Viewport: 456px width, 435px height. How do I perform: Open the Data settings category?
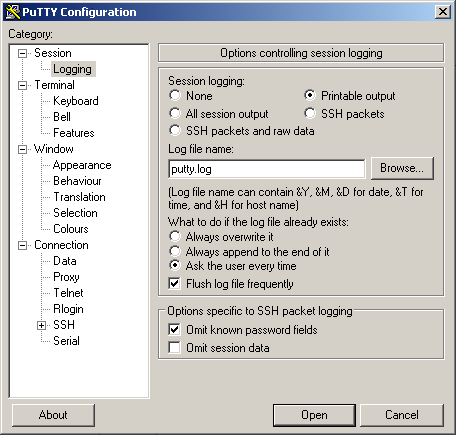tap(65, 261)
